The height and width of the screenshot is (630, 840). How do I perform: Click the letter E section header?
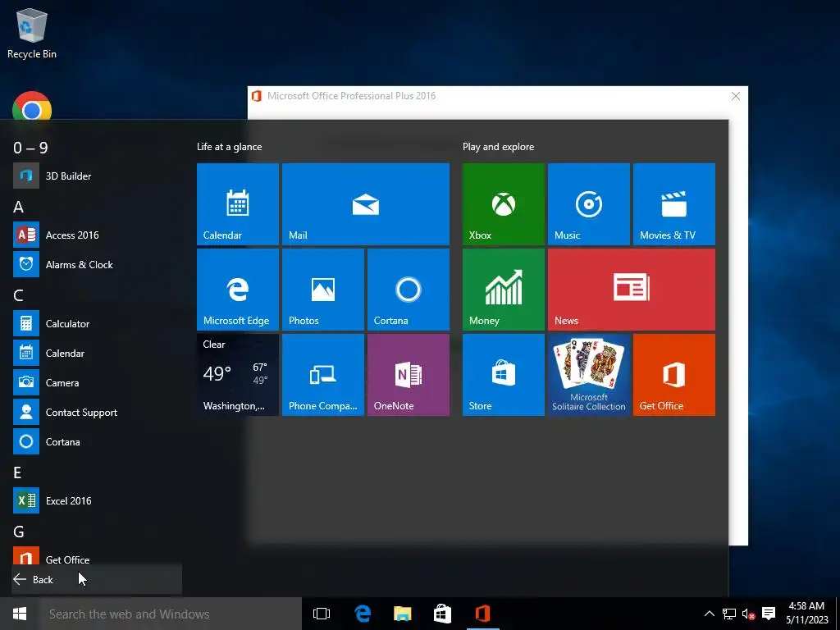[x=17, y=472]
